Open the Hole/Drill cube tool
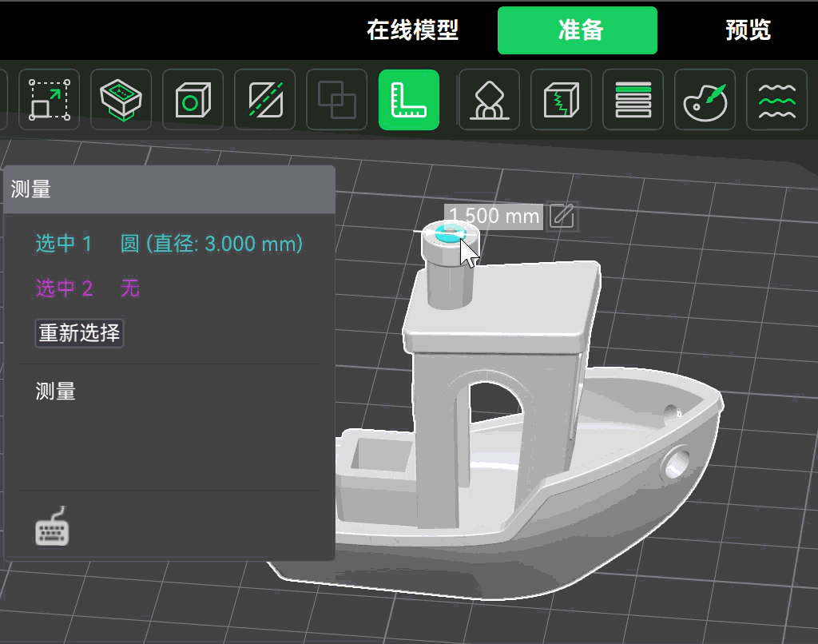This screenshot has height=644, width=818. [x=193, y=100]
